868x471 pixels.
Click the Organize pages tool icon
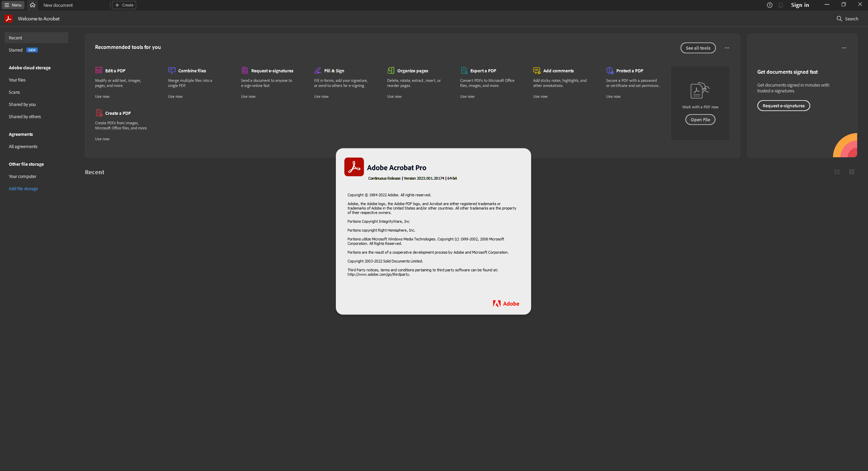[391, 70]
